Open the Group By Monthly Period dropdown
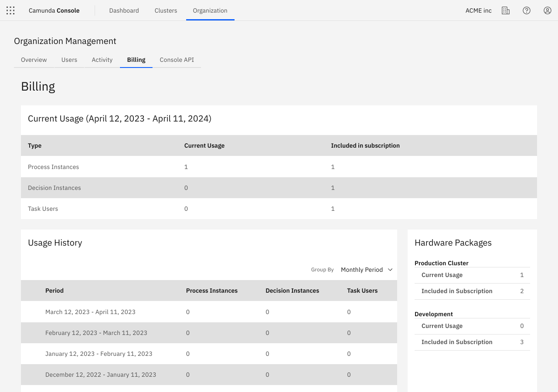The height and width of the screenshot is (392, 558). (366, 270)
